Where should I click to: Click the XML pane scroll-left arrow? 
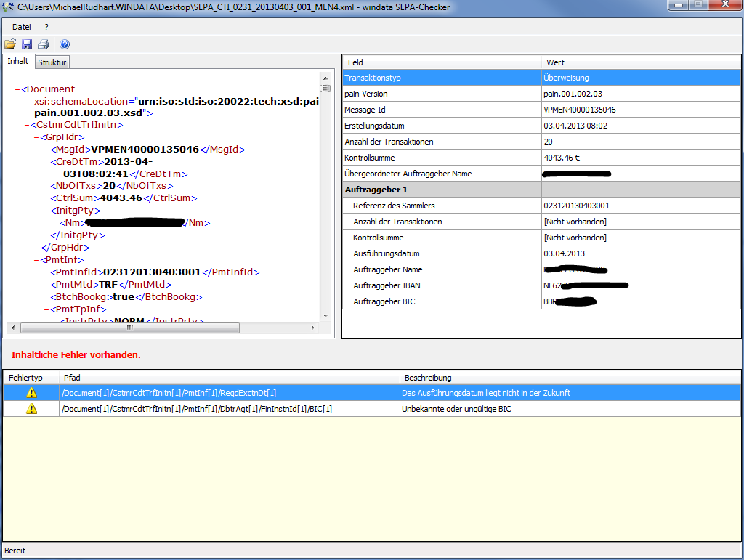[13, 328]
